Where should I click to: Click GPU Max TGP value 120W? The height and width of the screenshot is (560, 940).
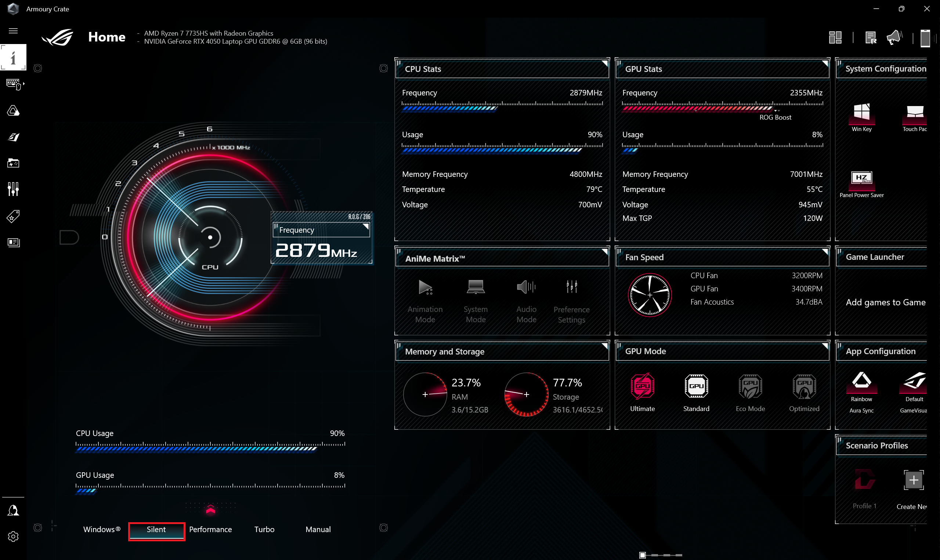[812, 218]
